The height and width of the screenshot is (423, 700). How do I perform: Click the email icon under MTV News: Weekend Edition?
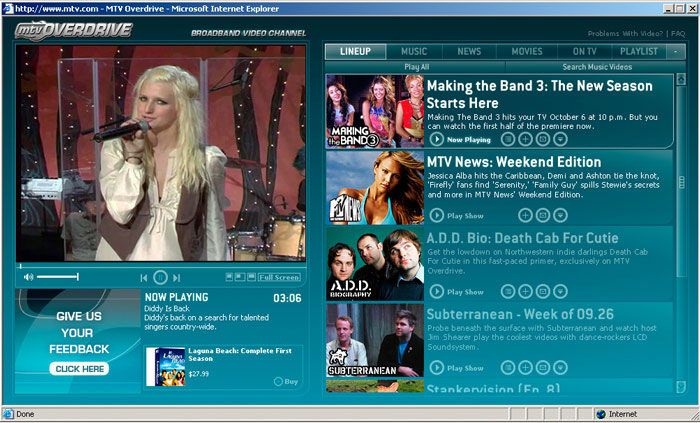click(543, 215)
